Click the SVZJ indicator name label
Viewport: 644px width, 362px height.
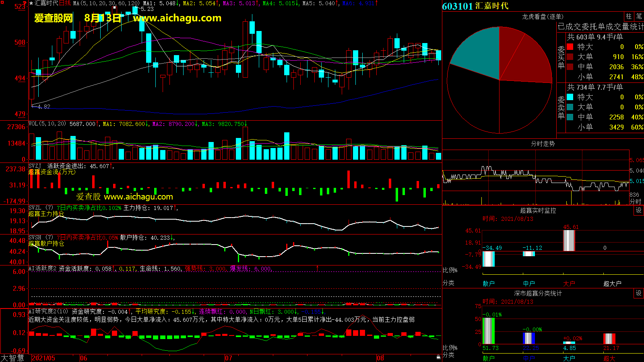click(35, 166)
